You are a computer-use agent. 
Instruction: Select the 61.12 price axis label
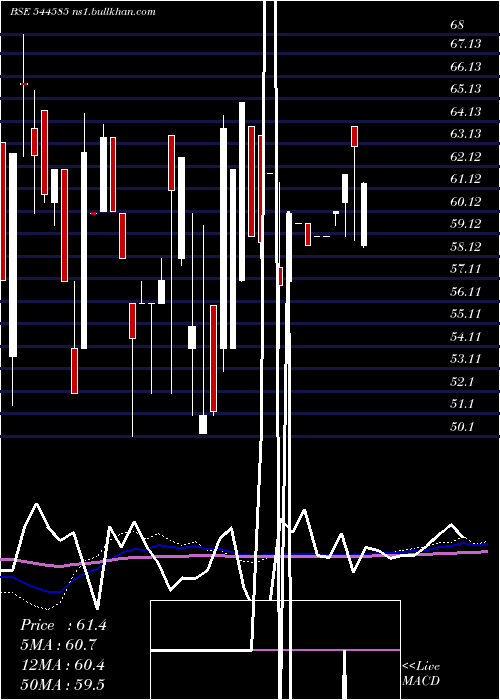[x=466, y=179]
